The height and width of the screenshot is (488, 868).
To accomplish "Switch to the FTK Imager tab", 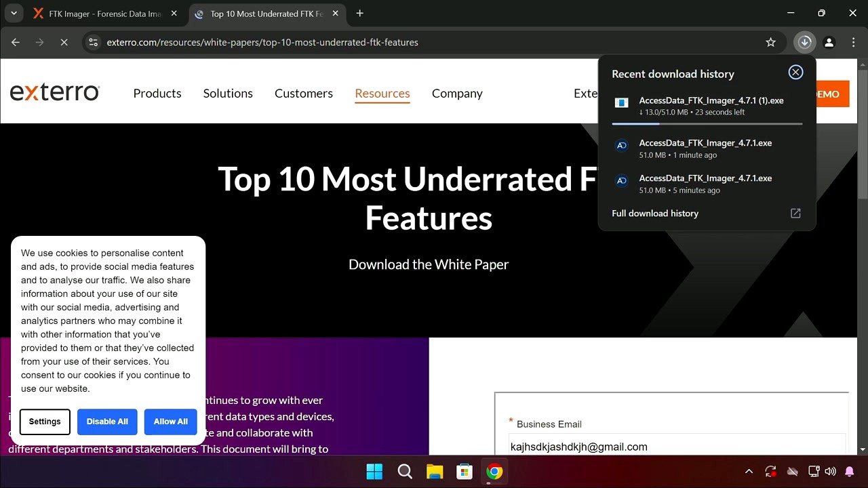I will point(102,14).
